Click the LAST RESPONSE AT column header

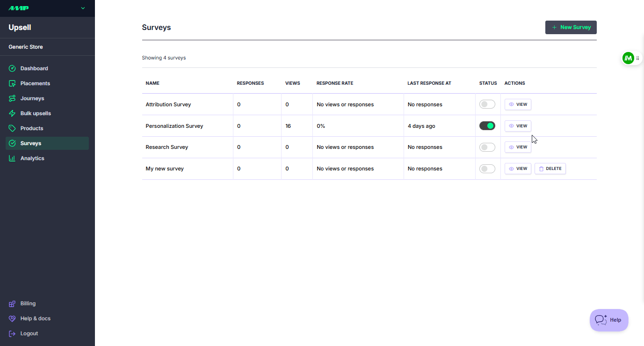(429, 83)
